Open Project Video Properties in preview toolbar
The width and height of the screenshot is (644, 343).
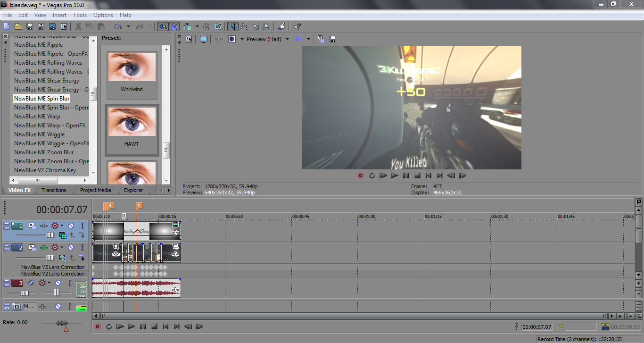(x=189, y=39)
